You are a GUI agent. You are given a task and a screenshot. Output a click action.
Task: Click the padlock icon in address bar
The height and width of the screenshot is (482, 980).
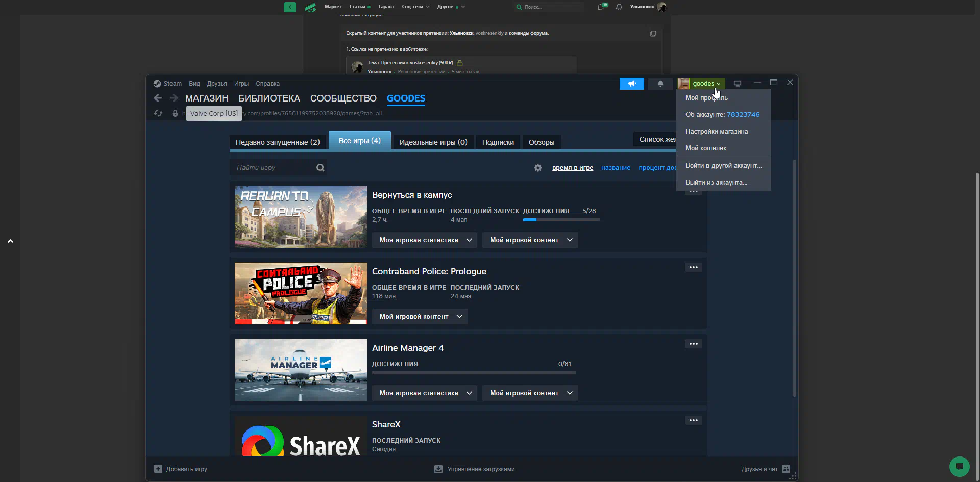(x=175, y=113)
